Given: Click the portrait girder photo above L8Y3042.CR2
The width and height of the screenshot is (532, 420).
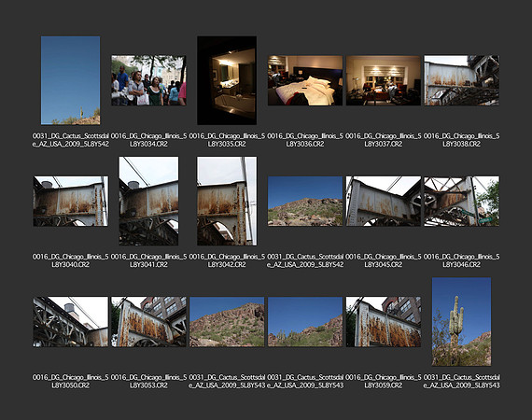Looking at the screenshot, I should pos(227,201).
